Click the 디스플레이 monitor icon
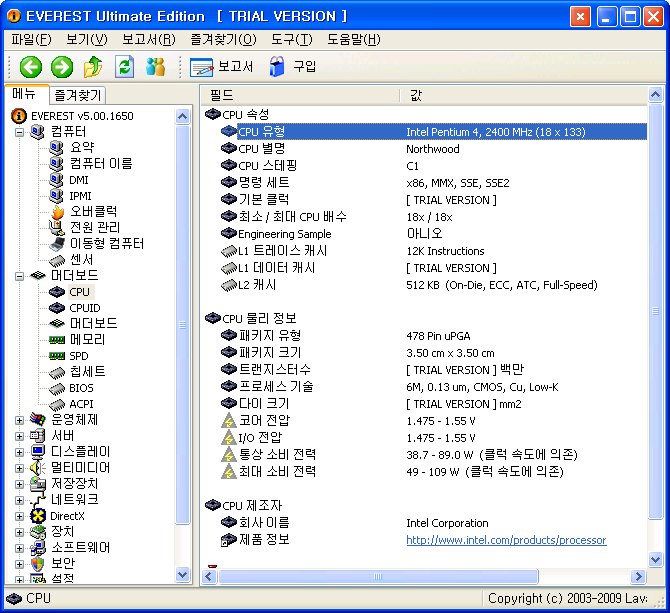670x613 pixels. click(x=38, y=452)
